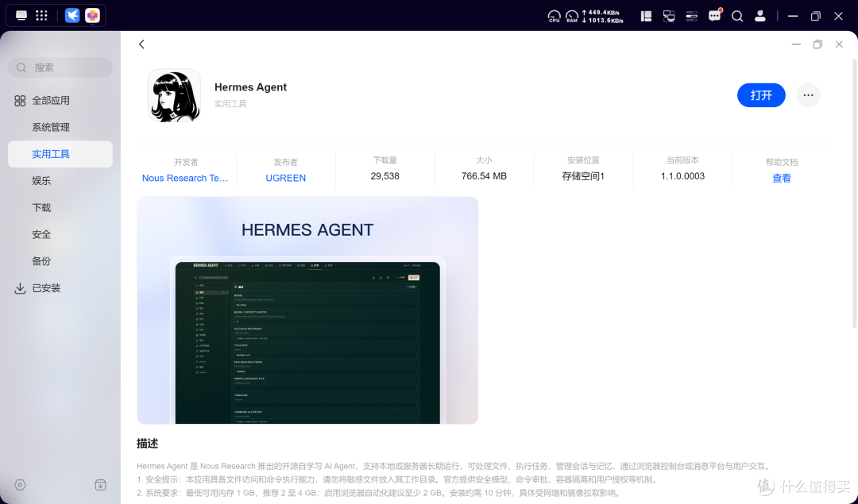Click the desktop icon in the top taskbar
Viewport: 858px width, 504px height.
[21, 15]
